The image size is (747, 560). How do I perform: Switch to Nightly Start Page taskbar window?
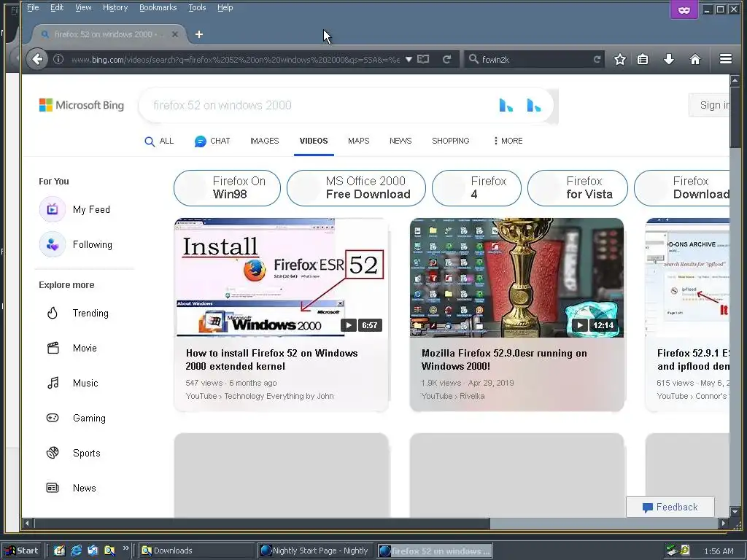point(315,551)
